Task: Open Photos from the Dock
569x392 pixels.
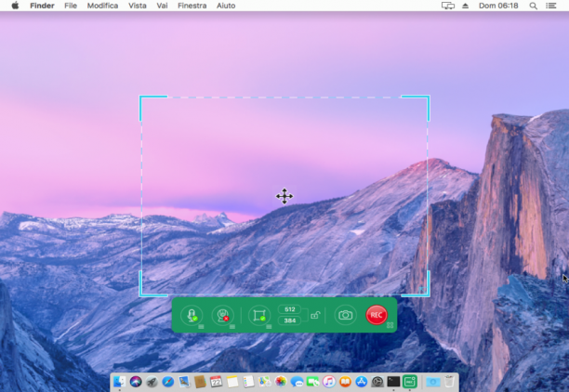Action: pyautogui.click(x=281, y=382)
